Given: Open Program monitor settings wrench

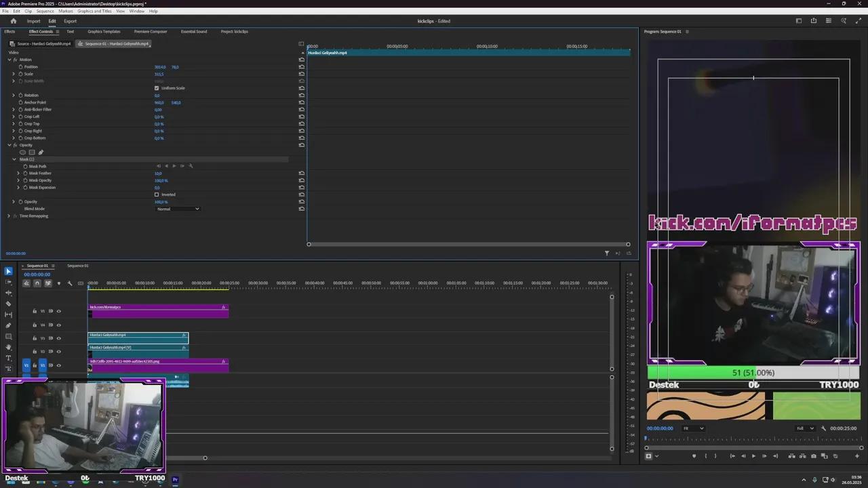Looking at the screenshot, I should pos(824,428).
